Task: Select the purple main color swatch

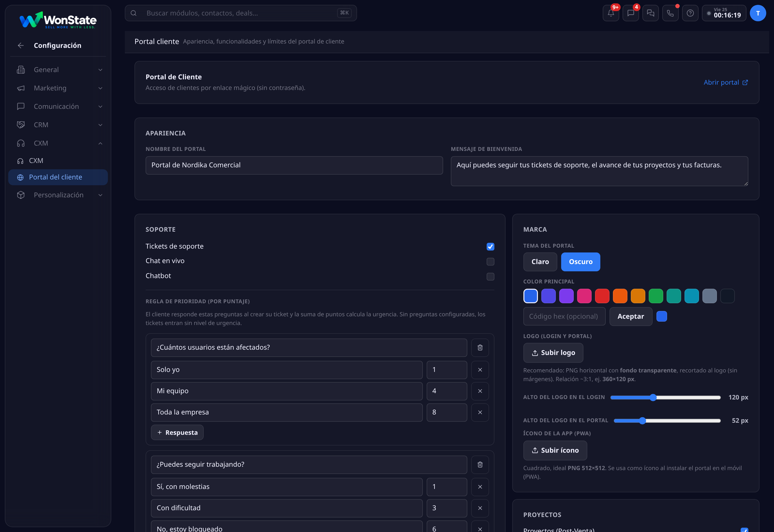Action: [566, 296]
